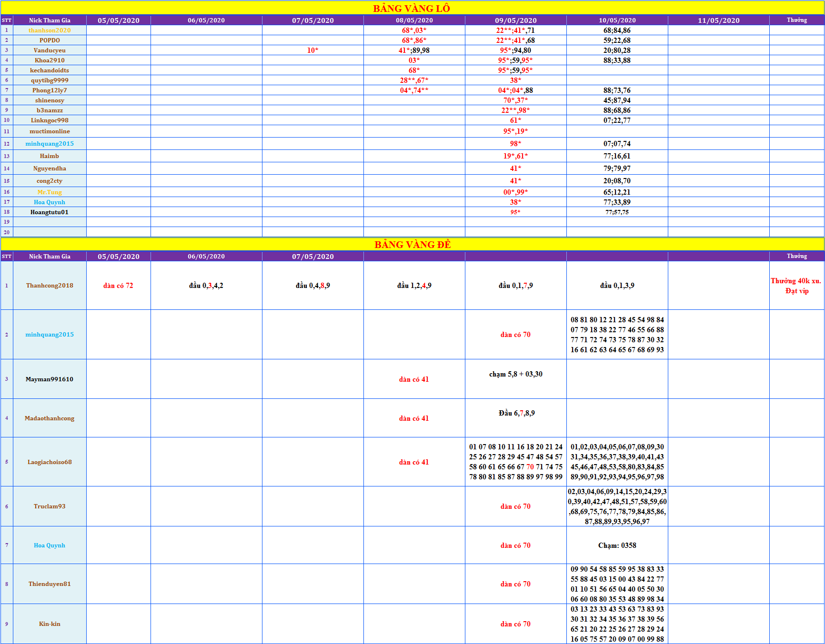Image resolution: width=825 pixels, height=644 pixels.
Task: Select the 10/05/2020 column header
Action: 617,20
